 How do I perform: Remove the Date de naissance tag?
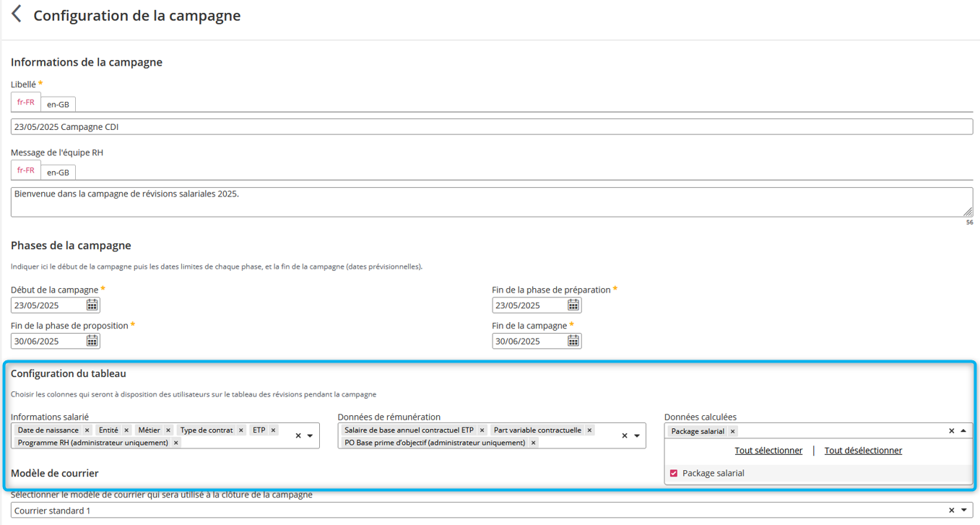pyautogui.click(x=87, y=430)
